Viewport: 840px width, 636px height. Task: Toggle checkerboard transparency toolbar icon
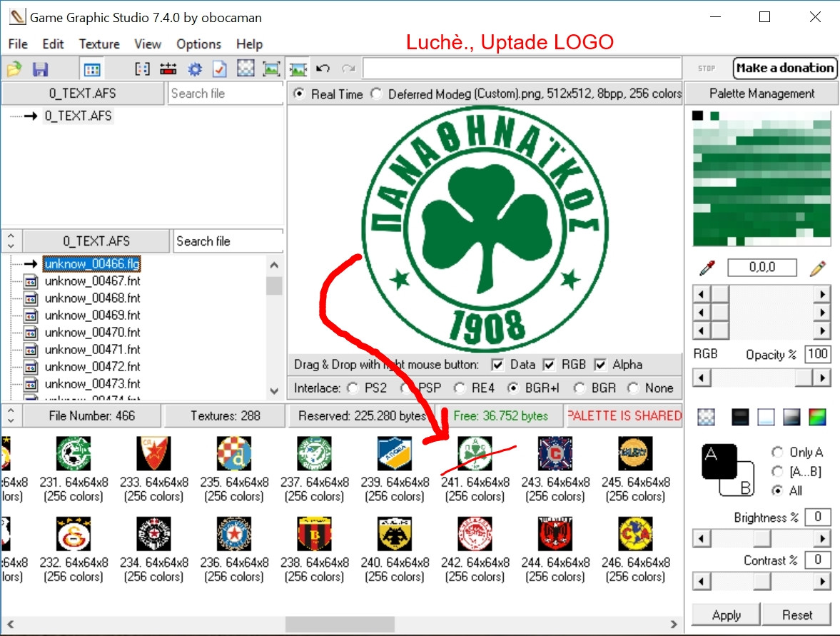click(246, 69)
